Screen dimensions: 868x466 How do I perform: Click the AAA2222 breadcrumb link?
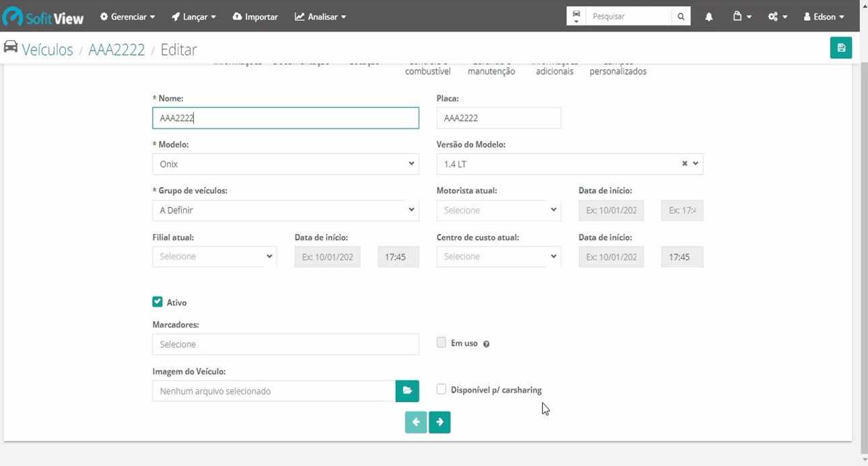pos(116,50)
